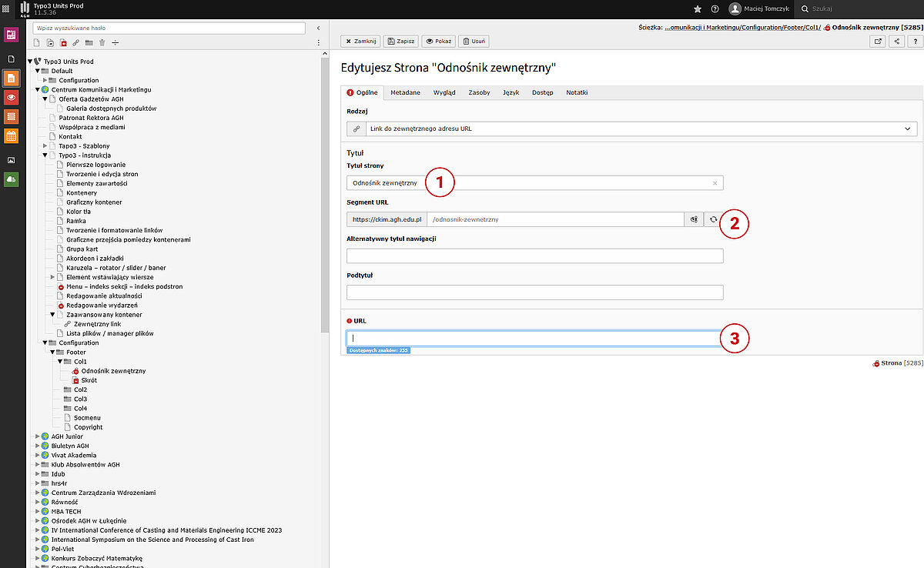
Task: Open the help question mark in top bar
Action: click(715, 8)
